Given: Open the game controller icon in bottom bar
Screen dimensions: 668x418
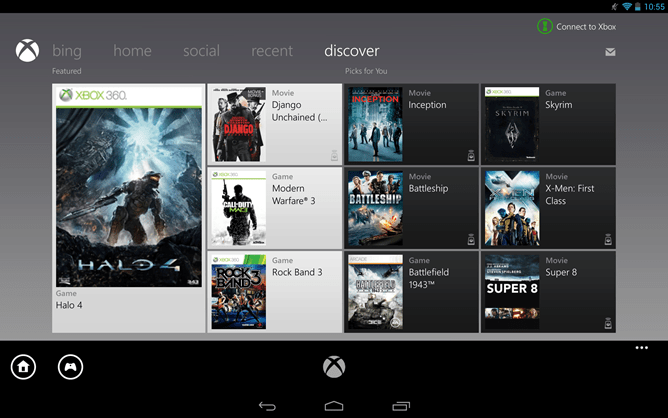Looking at the screenshot, I should point(70,367).
